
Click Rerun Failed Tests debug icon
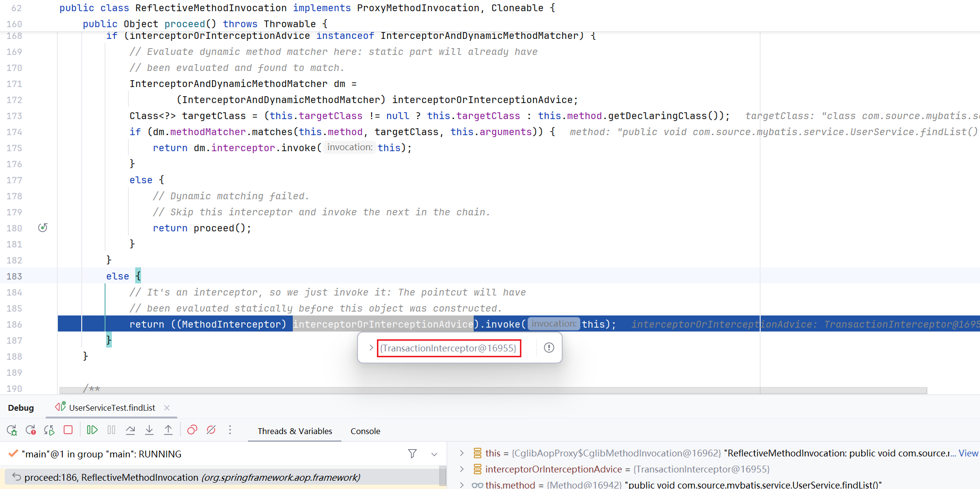(31, 430)
